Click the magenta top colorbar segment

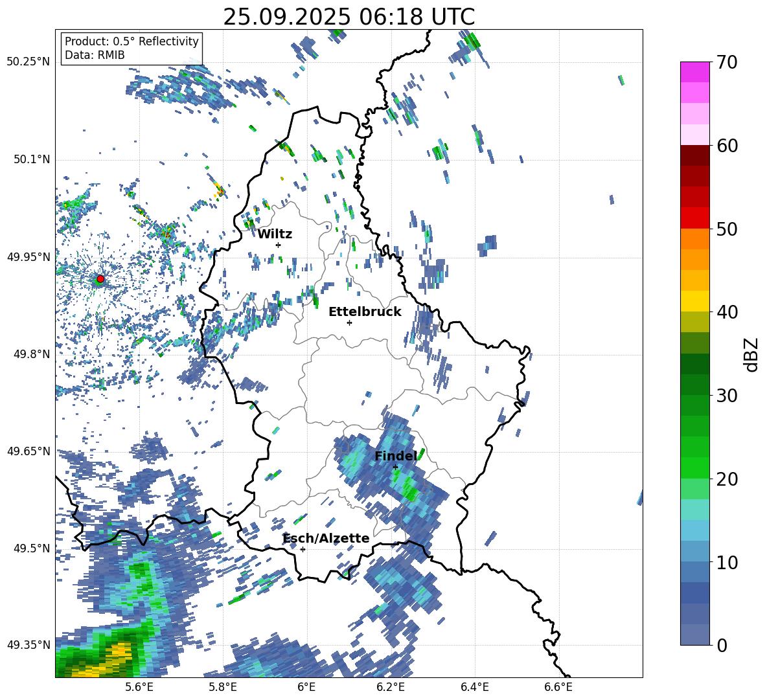coord(694,72)
